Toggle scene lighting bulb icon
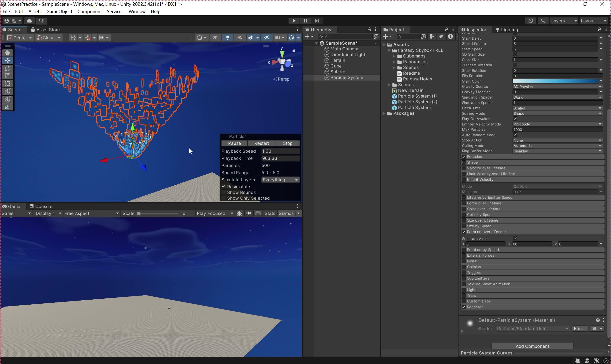Viewport: 611px width, 364px height. coord(228,38)
